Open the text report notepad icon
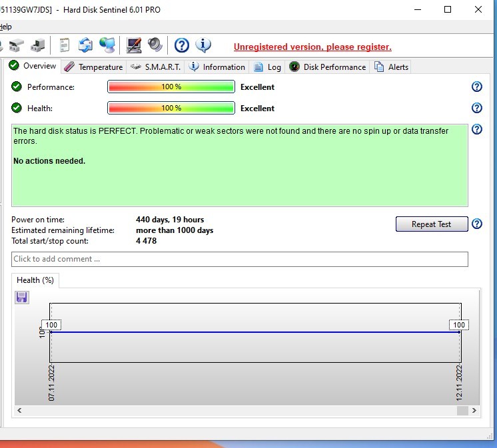Screen dimensions: 497x448 click(x=65, y=45)
